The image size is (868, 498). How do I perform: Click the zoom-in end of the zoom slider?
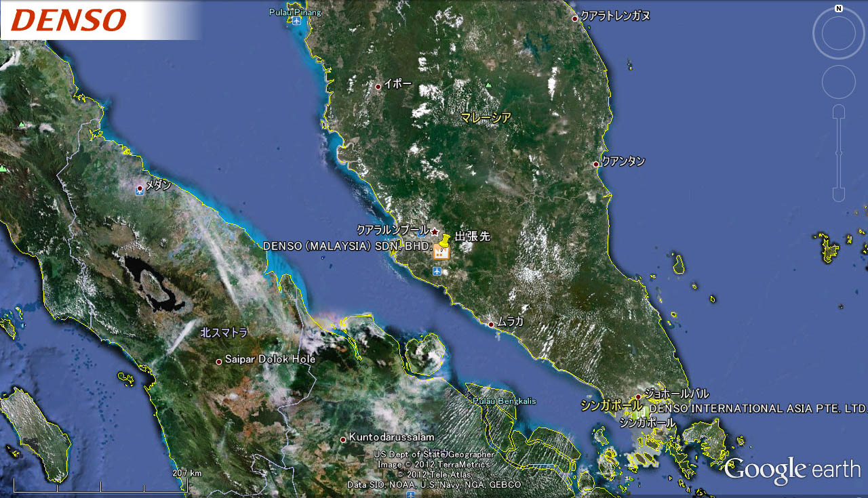839,112
